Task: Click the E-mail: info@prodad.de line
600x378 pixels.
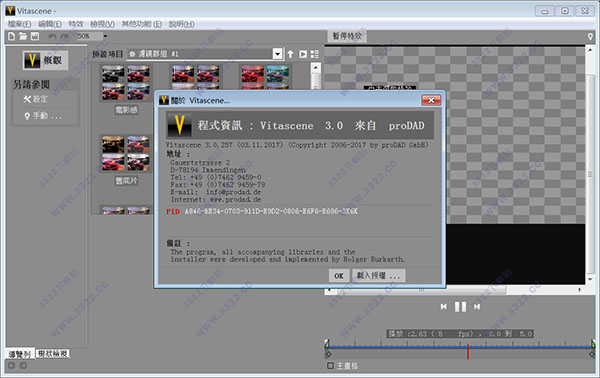Action: point(216,192)
